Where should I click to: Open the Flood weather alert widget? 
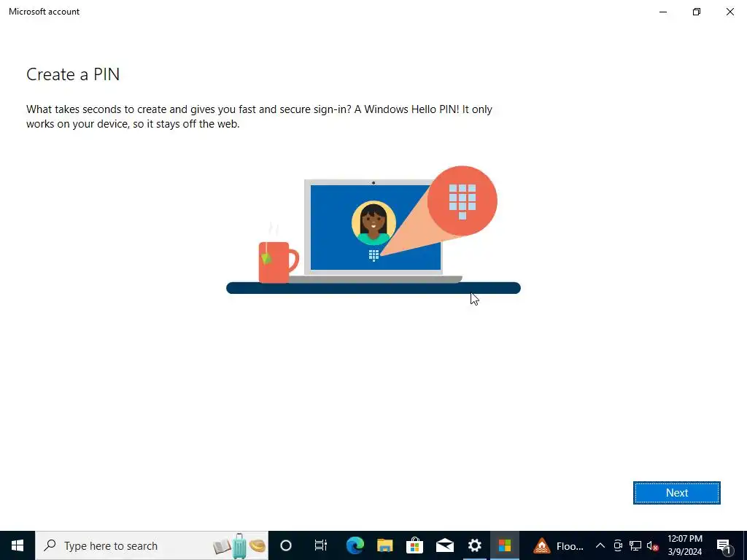click(x=558, y=545)
